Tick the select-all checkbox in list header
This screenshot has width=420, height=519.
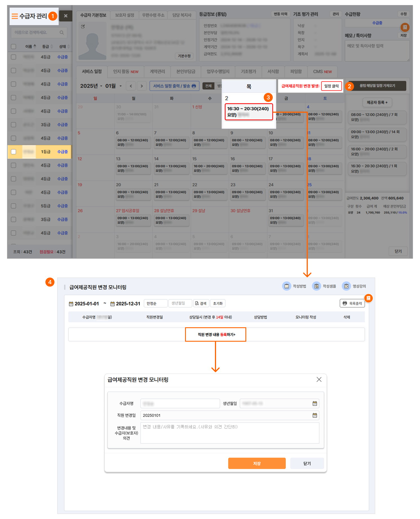pyautogui.click(x=14, y=47)
